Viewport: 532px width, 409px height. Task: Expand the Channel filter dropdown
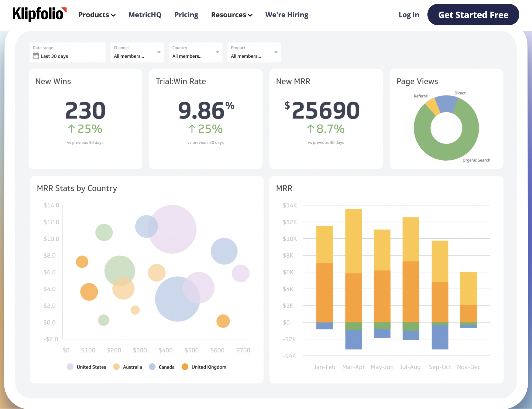tap(137, 52)
